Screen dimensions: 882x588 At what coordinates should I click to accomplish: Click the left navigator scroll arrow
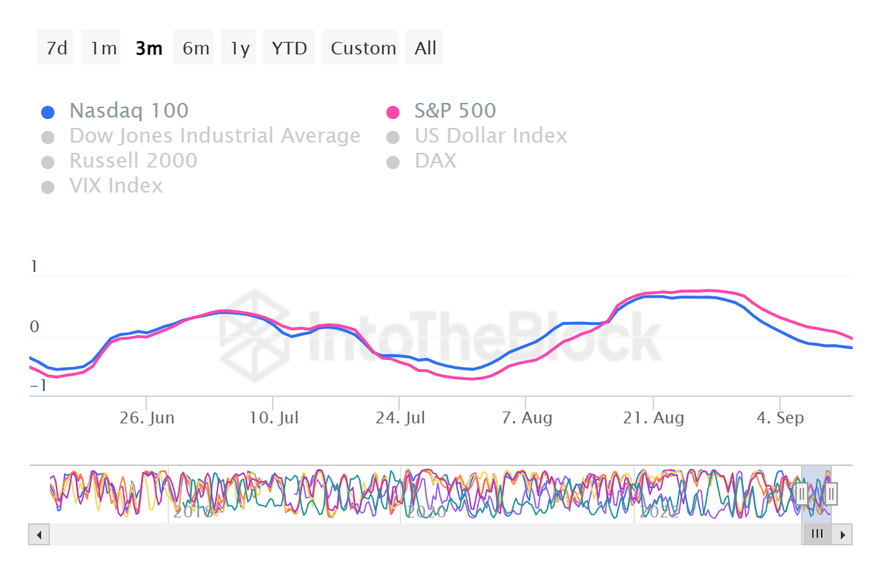(38, 534)
